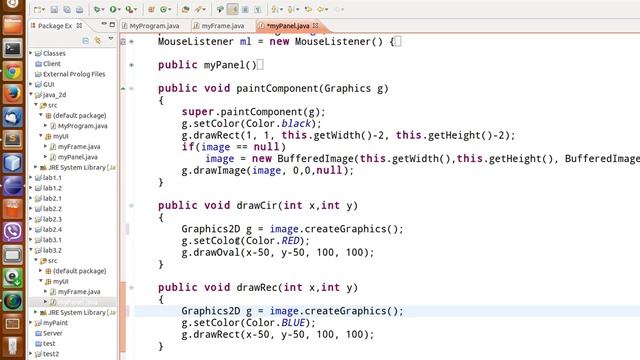
Task: Click the Back navigation arrow icon
Action: click(321, 9)
